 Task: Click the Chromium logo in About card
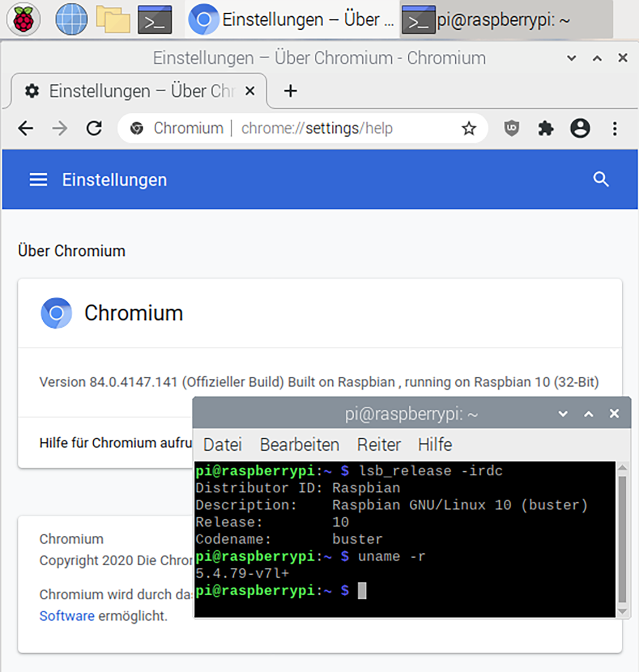(56, 313)
